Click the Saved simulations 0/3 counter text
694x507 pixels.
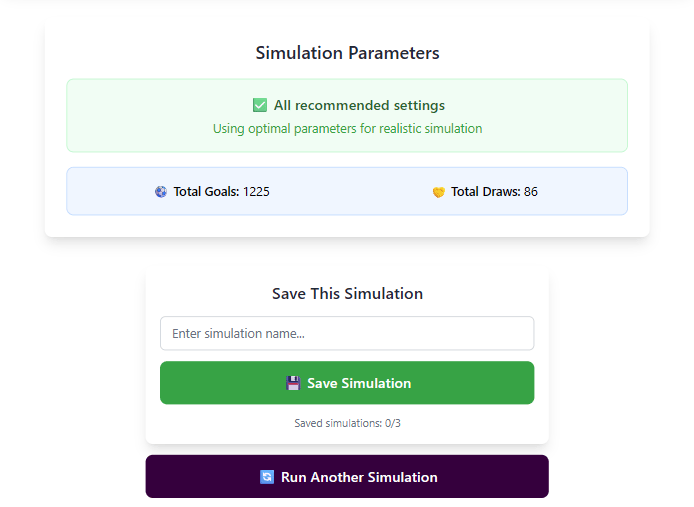click(x=347, y=423)
